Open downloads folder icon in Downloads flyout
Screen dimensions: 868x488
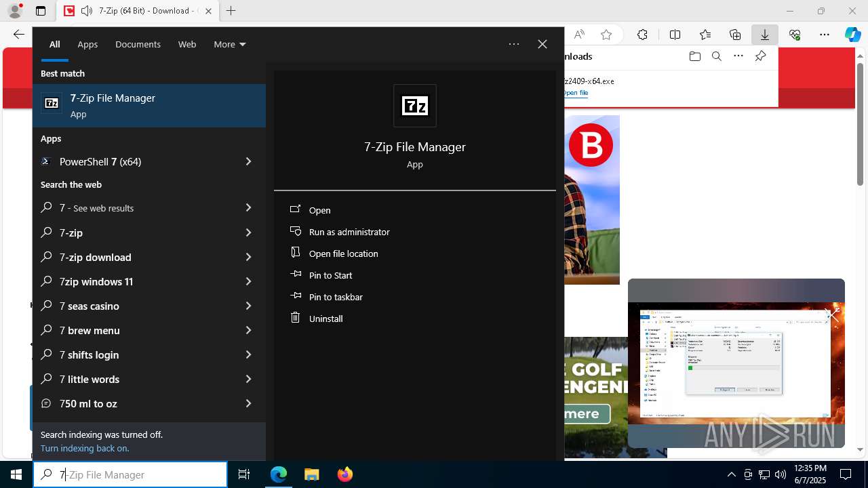point(694,56)
